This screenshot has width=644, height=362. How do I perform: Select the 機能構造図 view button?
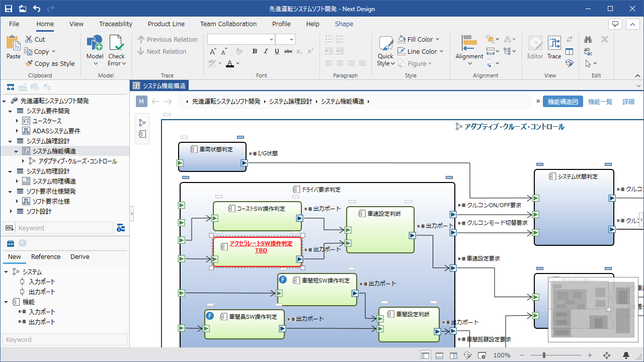pyautogui.click(x=563, y=102)
